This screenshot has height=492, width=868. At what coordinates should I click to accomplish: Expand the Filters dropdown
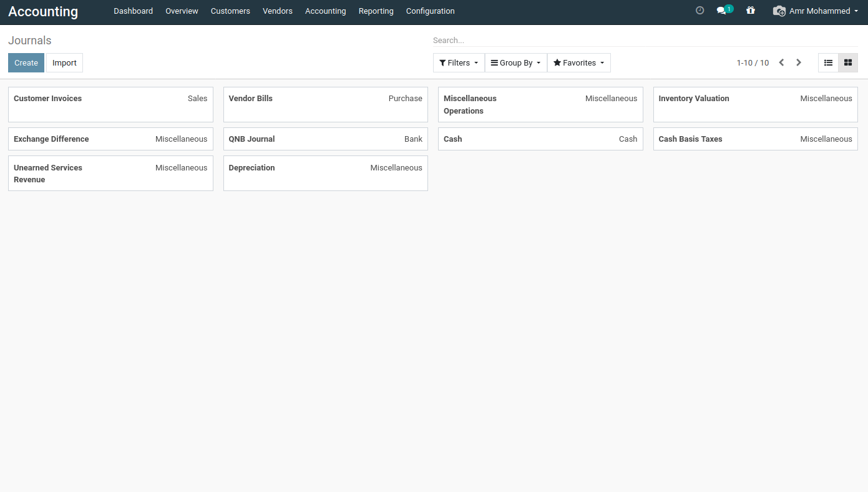(x=459, y=63)
